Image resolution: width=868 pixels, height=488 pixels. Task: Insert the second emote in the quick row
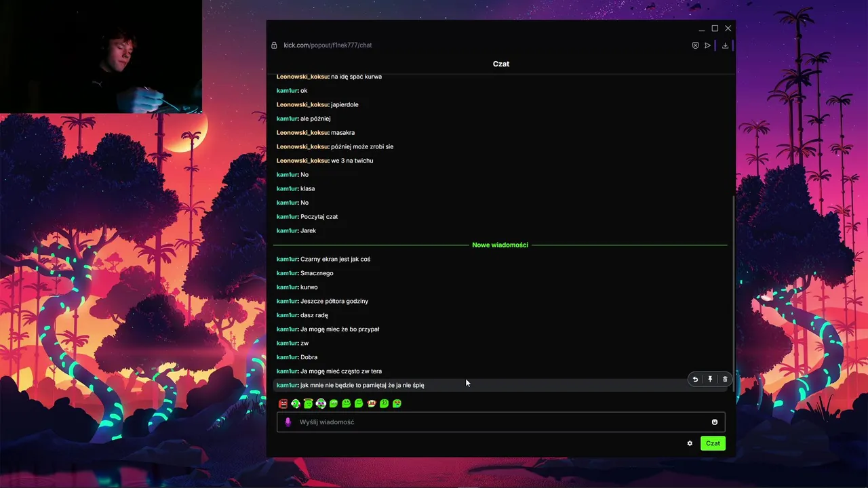click(296, 403)
